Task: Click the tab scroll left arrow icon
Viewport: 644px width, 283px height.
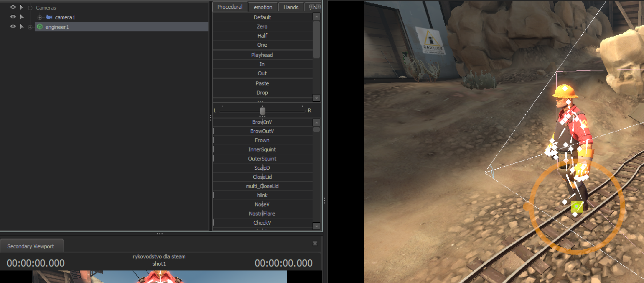Action: 312,7
